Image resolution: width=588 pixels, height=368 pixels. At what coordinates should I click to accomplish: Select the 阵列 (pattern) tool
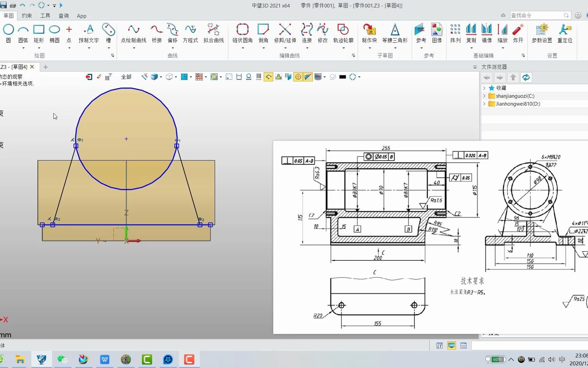pyautogui.click(x=455, y=33)
